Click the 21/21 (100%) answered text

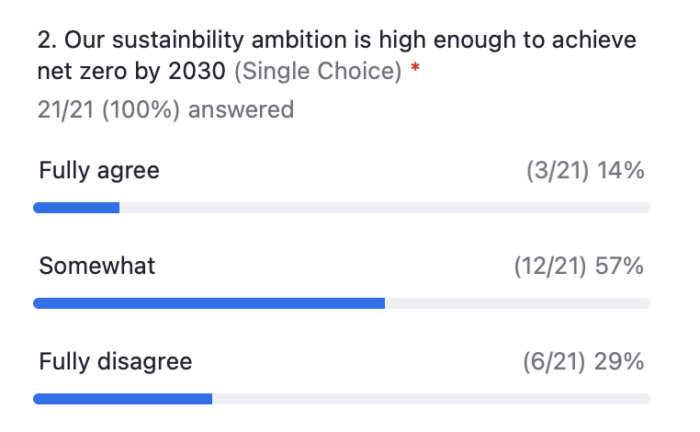pyautogui.click(x=166, y=110)
